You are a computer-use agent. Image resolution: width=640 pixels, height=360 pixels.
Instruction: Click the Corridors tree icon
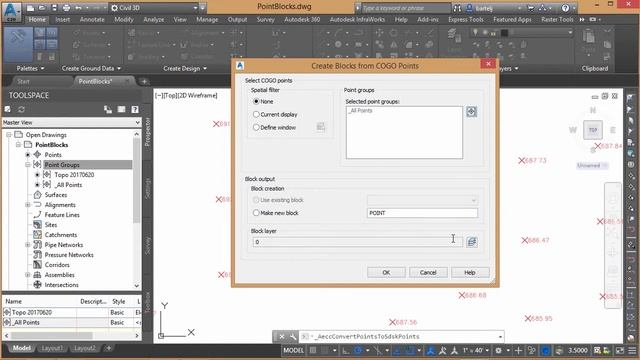coord(38,264)
